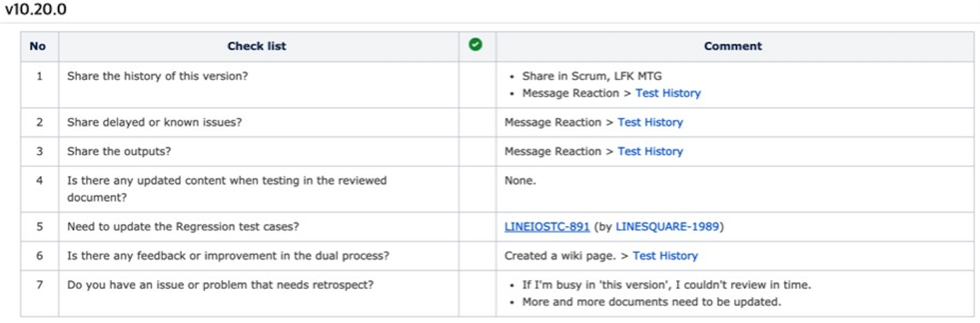Click the No column header

(38, 46)
